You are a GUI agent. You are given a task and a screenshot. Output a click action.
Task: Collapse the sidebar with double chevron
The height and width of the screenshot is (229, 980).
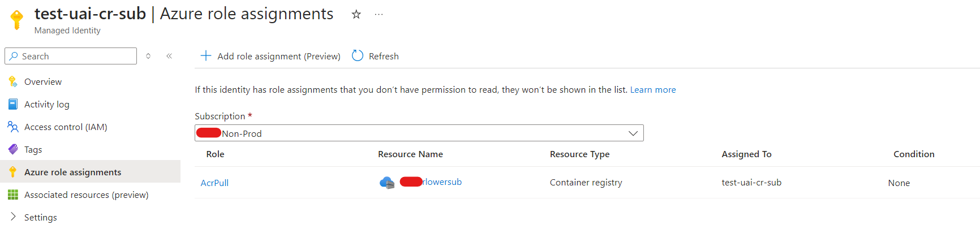click(x=169, y=56)
